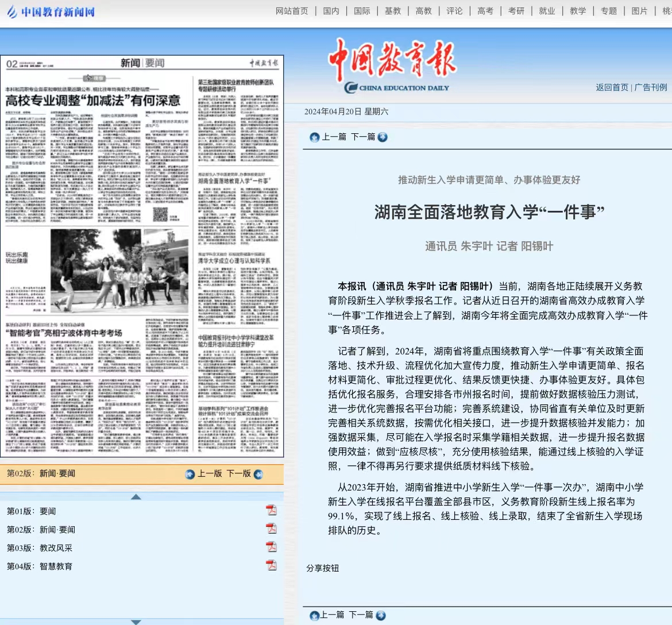The width and height of the screenshot is (672, 625).
Task: Click subtitle 推动新生入学申请更简单、办事体验更友好
Action: tap(489, 180)
